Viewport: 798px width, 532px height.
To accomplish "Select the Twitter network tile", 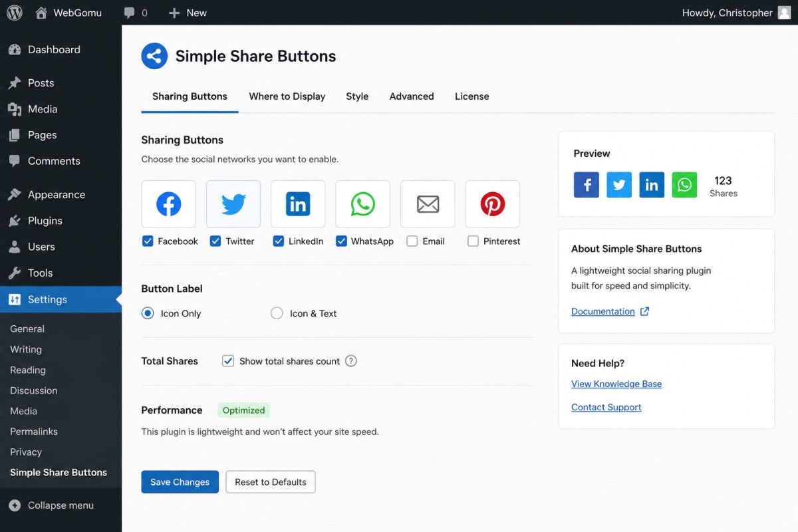I will tap(233, 204).
